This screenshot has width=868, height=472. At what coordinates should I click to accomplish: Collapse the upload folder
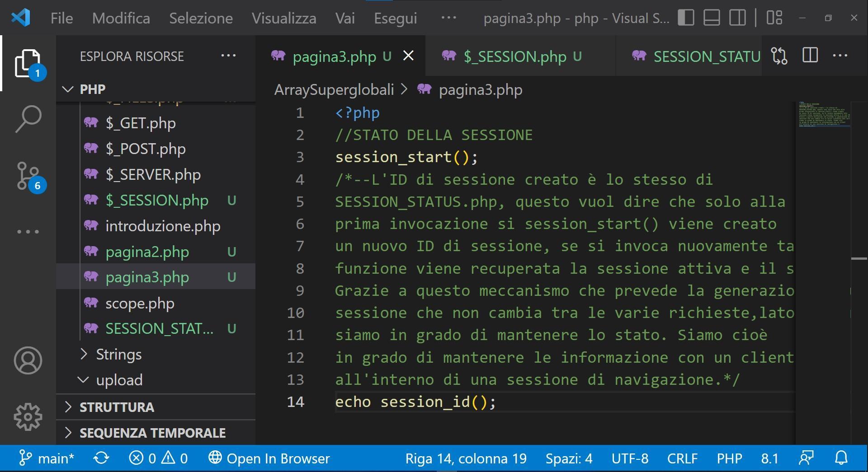tap(156, 380)
